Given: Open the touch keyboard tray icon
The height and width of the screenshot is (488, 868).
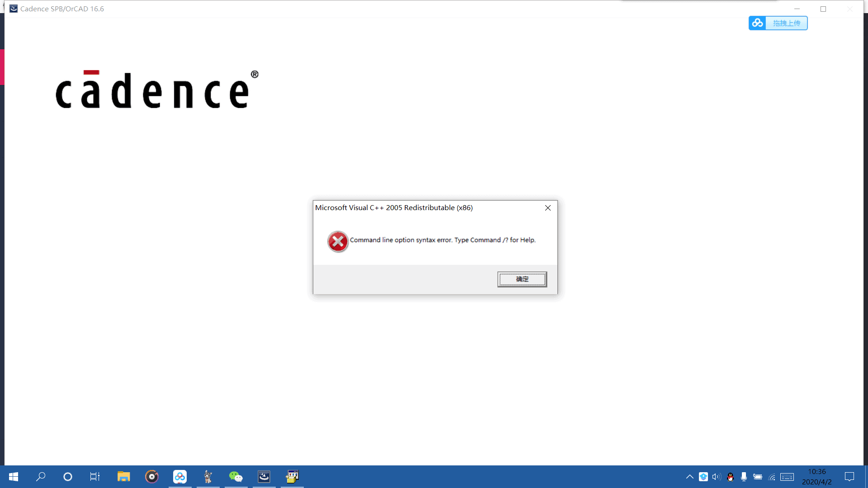Looking at the screenshot, I should [x=787, y=477].
